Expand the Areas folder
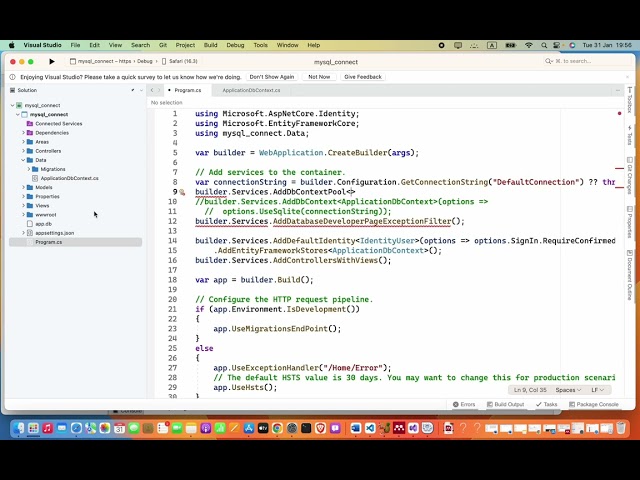Image resolution: width=640 pixels, height=480 pixels. click(x=23, y=142)
